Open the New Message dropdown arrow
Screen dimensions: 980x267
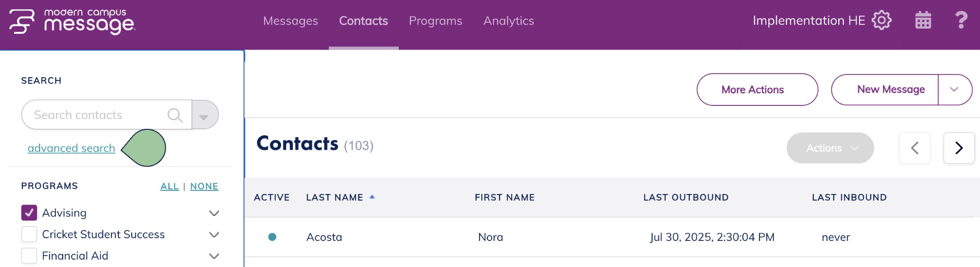pos(954,90)
